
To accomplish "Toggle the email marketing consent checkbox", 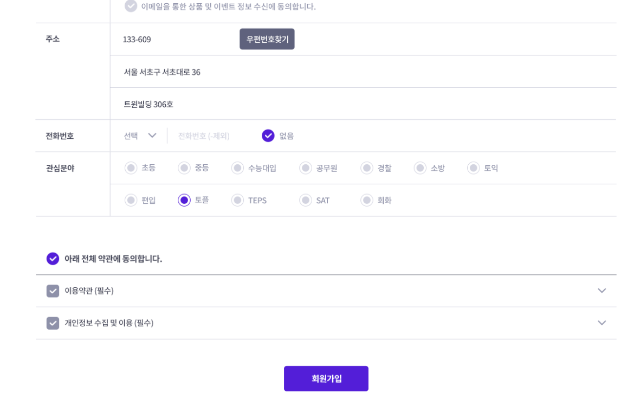I will click(131, 6).
